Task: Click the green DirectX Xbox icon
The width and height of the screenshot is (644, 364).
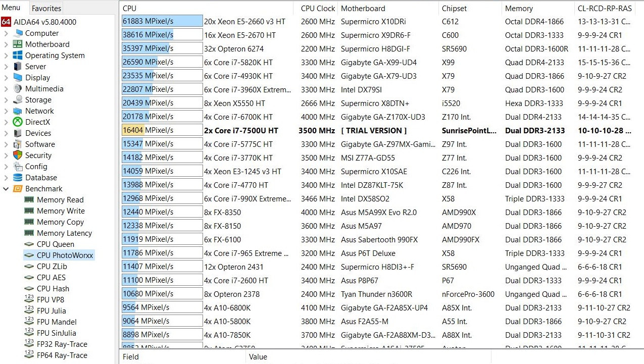Action: click(18, 122)
